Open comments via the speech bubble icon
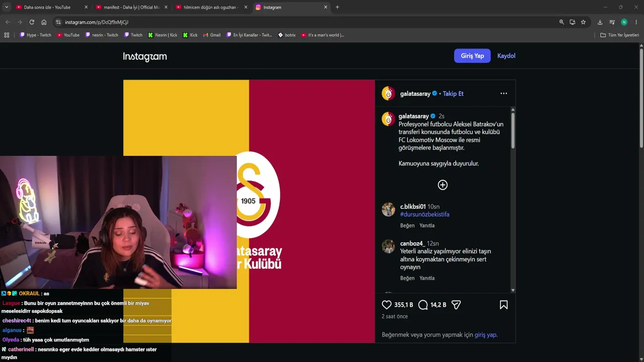This screenshot has height=362, width=644. (423, 305)
